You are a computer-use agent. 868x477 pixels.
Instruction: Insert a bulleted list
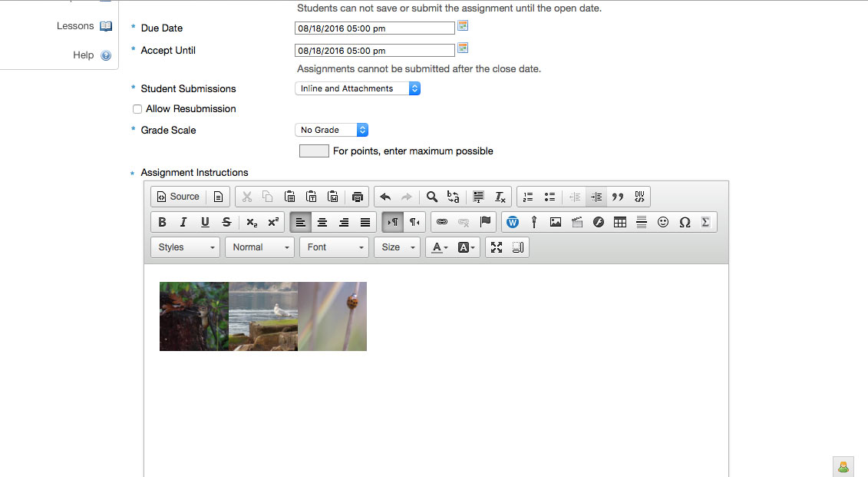click(x=550, y=197)
